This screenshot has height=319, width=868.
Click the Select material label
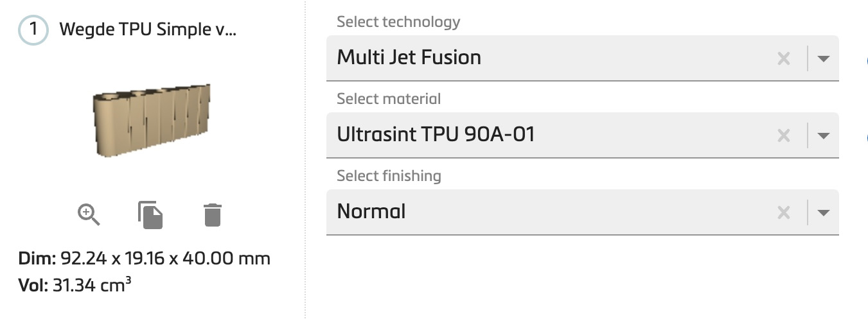point(389,99)
